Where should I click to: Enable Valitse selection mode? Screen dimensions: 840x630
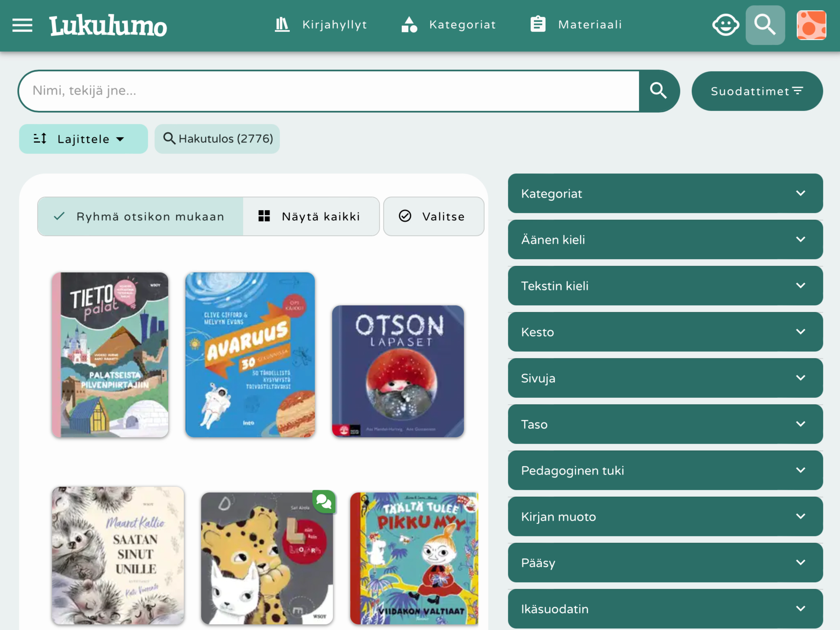(x=433, y=217)
